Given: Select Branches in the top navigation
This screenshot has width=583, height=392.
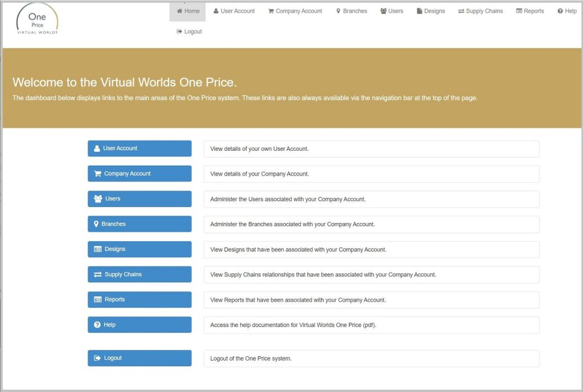Looking at the screenshot, I should [352, 11].
